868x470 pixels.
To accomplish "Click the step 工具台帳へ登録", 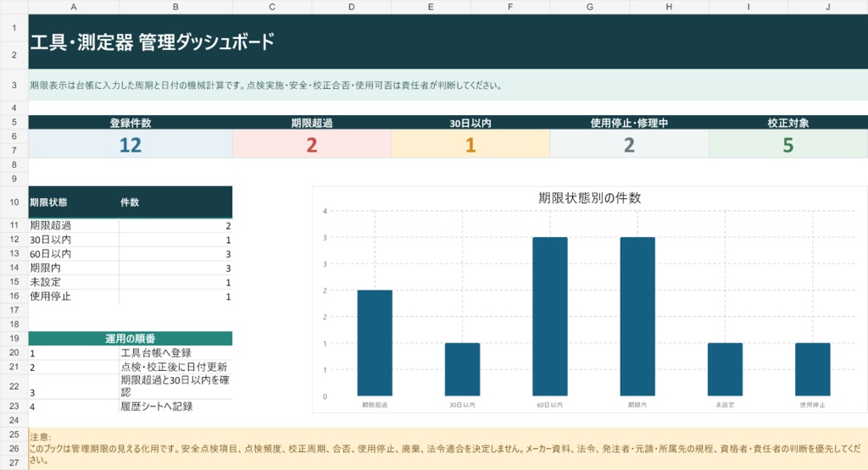I will click(x=175, y=353).
